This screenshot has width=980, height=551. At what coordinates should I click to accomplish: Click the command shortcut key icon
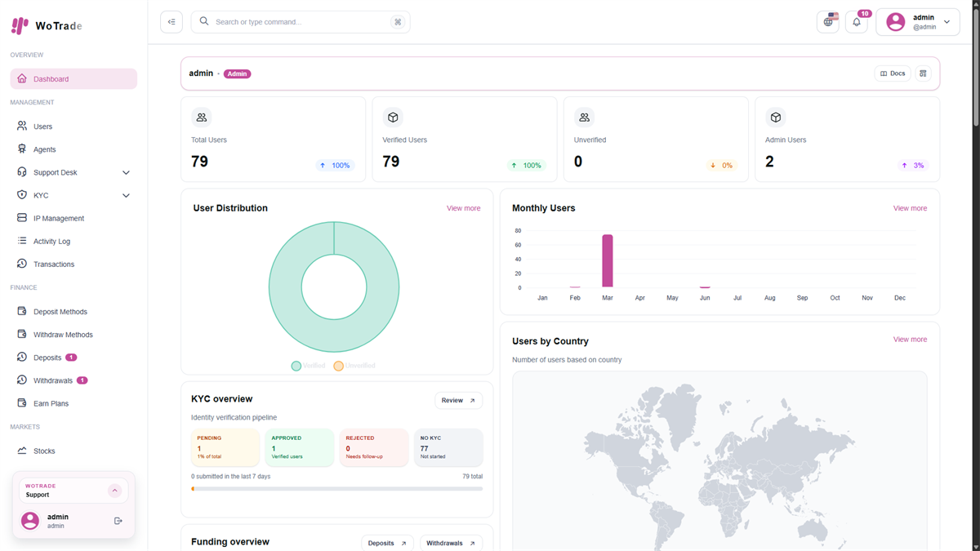tap(398, 22)
